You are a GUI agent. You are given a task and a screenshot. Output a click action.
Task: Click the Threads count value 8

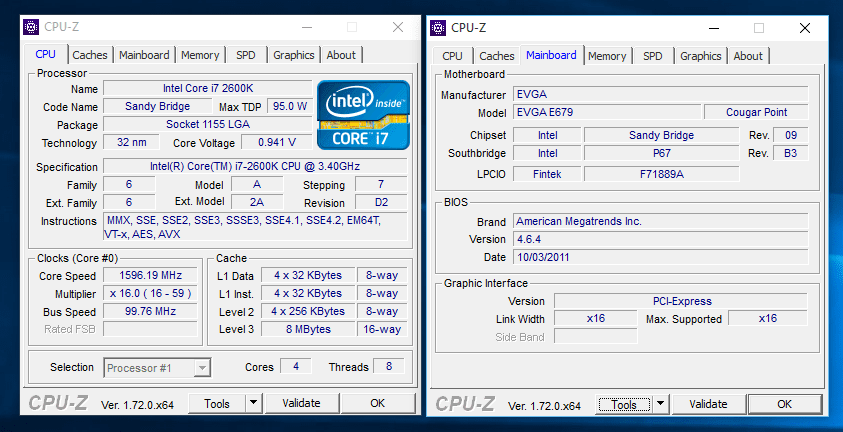[389, 366]
